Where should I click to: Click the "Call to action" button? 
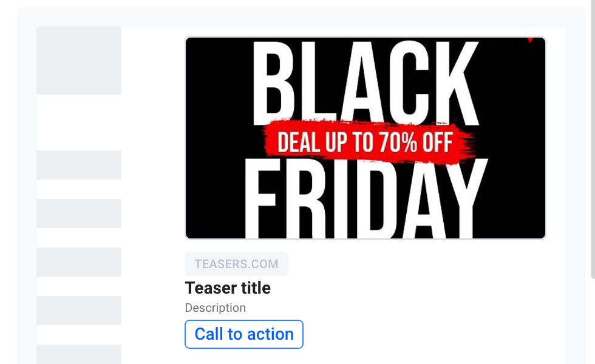pyautogui.click(x=243, y=334)
